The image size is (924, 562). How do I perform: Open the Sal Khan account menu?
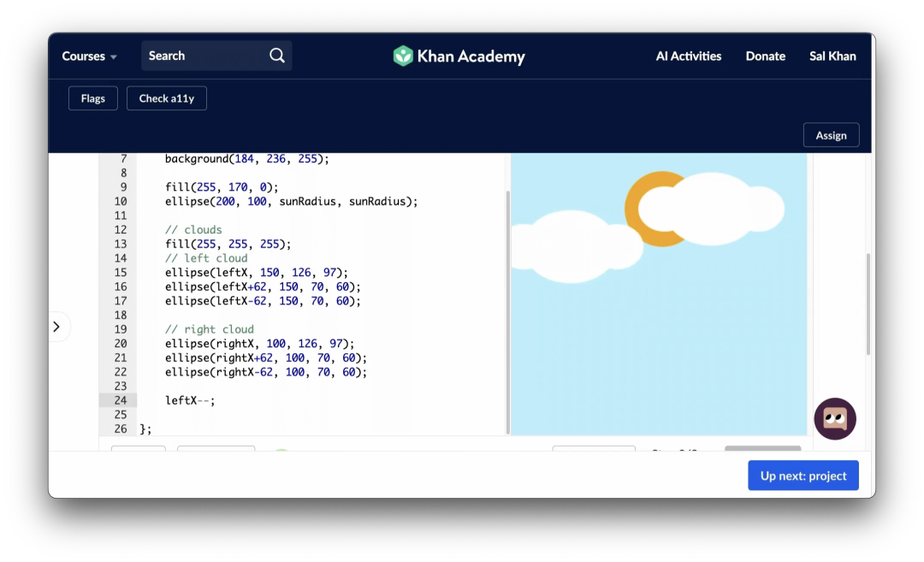point(832,56)
